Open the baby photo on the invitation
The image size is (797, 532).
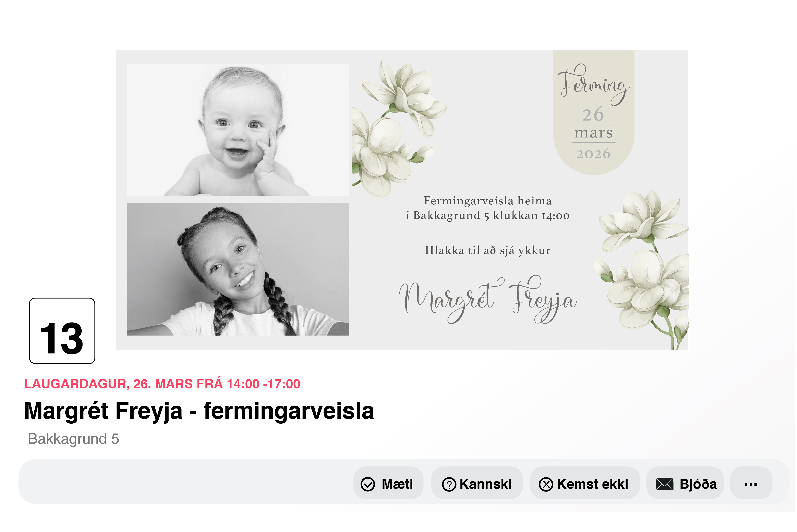point(238,130)
